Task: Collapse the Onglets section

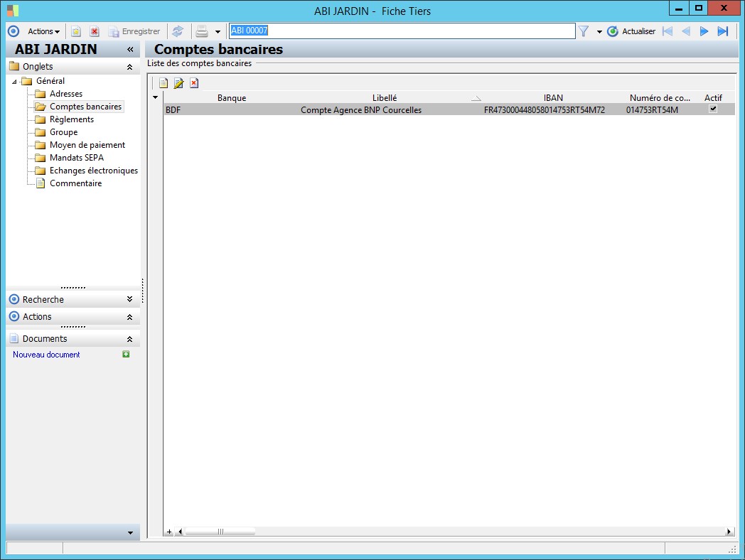Action: tap(129, 67)
